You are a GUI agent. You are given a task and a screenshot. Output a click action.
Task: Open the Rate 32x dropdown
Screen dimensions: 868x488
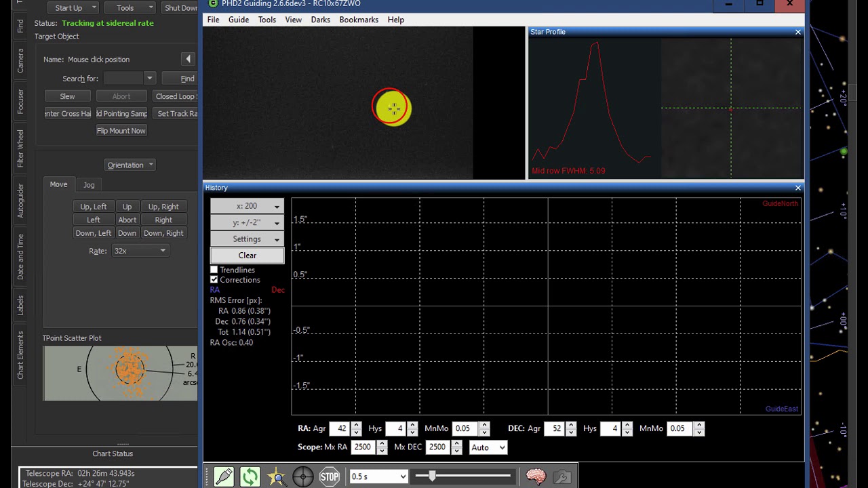pos(140,251)
